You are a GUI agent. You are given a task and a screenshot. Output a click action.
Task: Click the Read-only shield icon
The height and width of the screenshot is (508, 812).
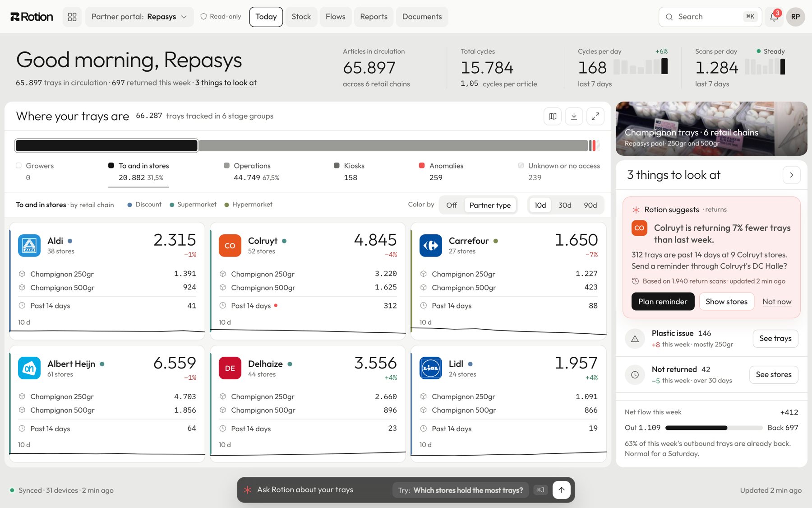pyautogui.click(x=203, y=17)
